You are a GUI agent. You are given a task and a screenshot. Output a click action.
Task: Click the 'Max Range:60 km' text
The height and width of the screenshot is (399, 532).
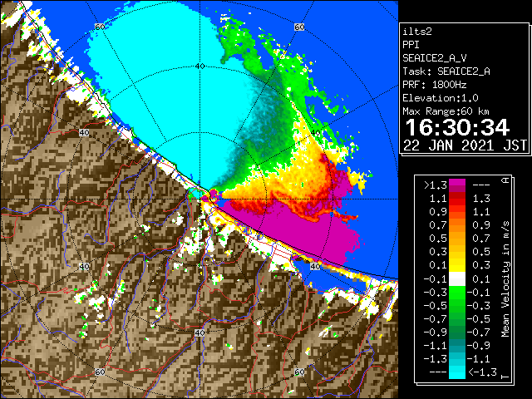click(446, 111)
